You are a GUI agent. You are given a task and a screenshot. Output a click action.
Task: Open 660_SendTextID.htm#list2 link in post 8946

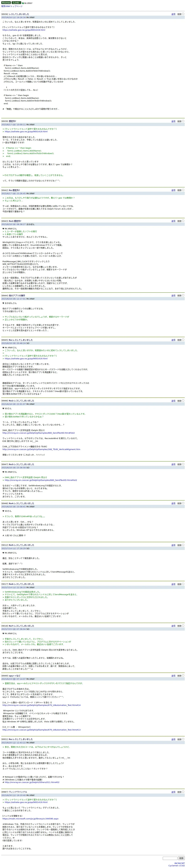point(38,433)
